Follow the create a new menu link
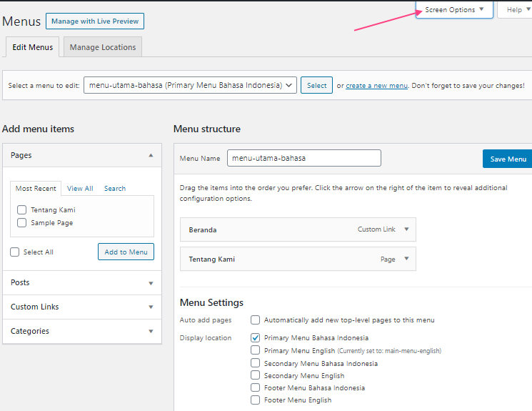 tap(376, 86)
